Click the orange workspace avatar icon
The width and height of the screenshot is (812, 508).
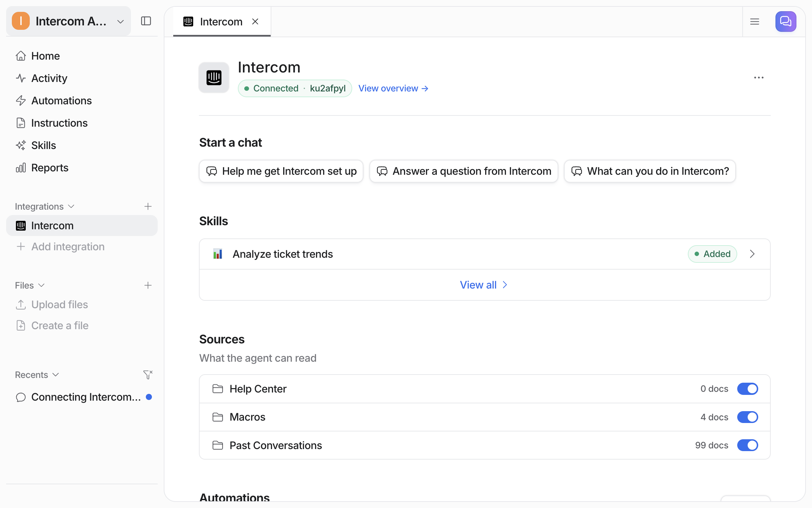coord(21,21)
